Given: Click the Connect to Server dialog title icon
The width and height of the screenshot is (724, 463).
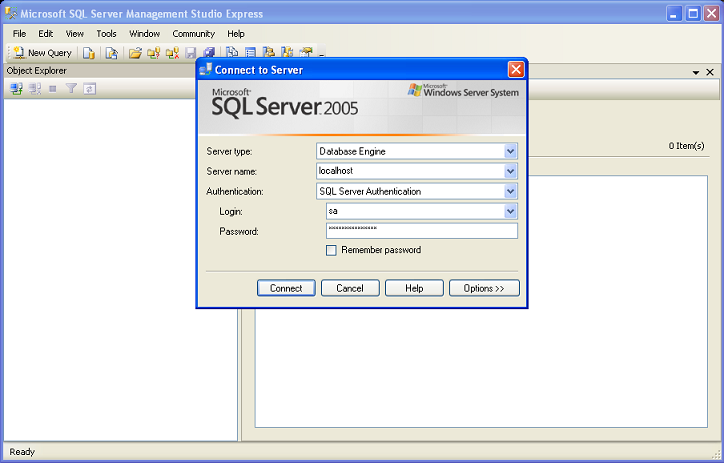Looking at the screenshot, I should click(205, 70).
